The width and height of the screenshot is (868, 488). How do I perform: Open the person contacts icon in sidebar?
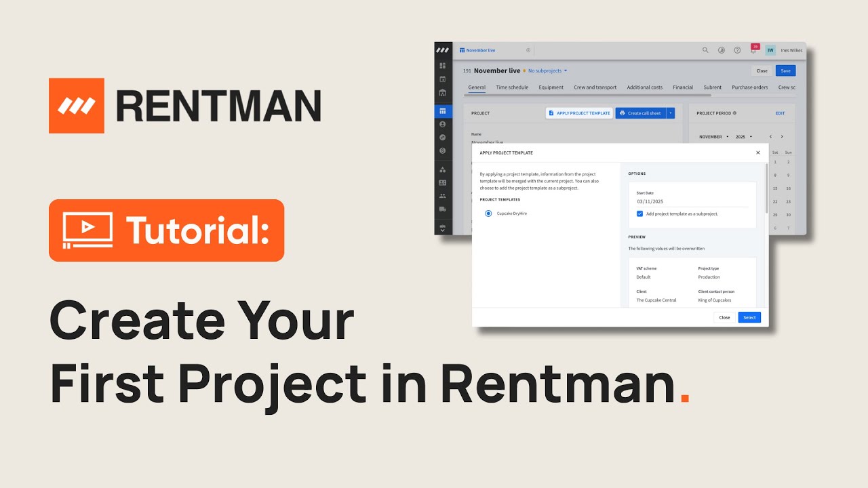[443, 125]
